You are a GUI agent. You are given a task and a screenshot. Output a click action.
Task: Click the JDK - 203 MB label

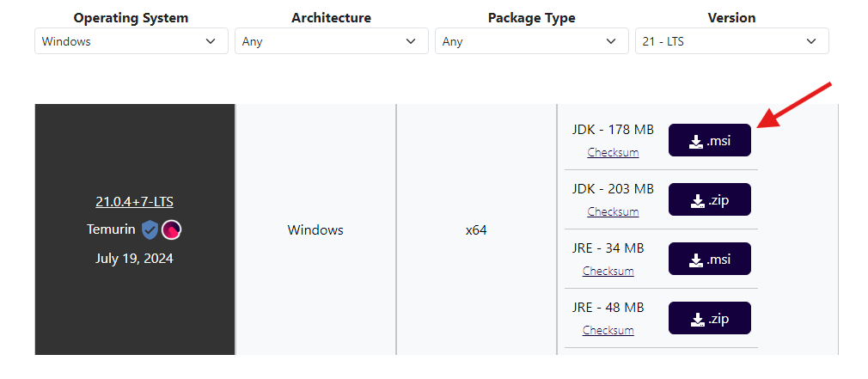tap(613, 189)
